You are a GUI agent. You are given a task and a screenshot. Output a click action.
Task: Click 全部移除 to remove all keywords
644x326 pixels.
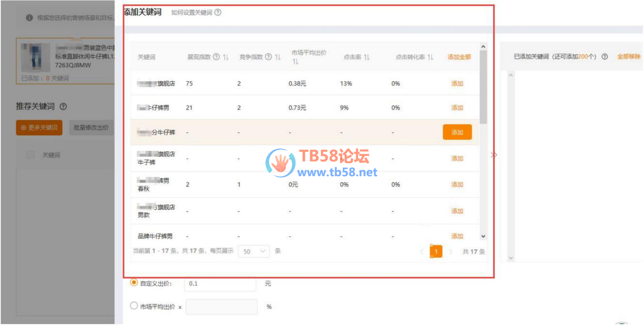tap(628, 57)
